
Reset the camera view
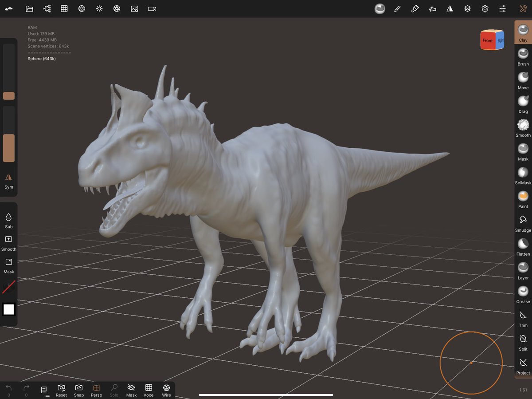coord(62,390)
